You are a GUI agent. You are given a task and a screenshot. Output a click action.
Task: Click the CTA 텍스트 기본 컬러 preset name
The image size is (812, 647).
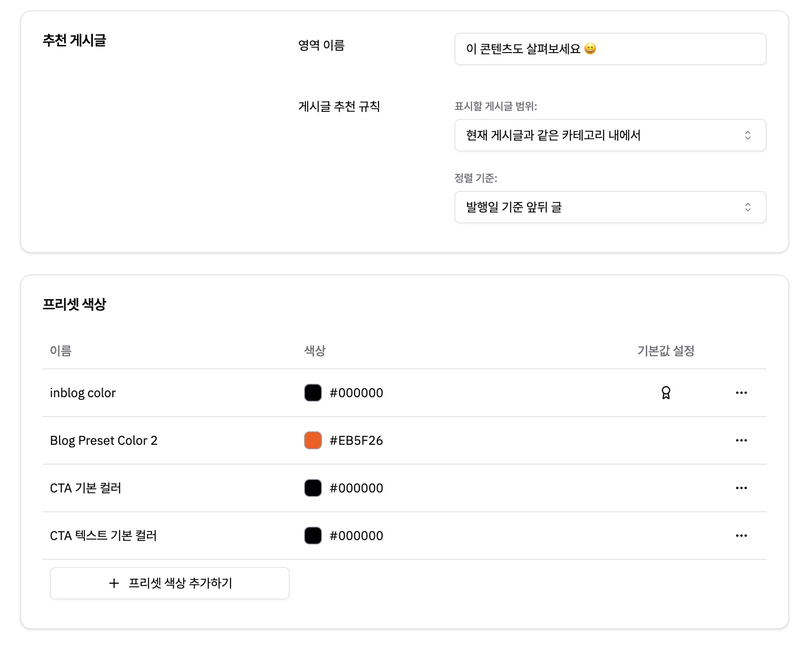(103, 536)
